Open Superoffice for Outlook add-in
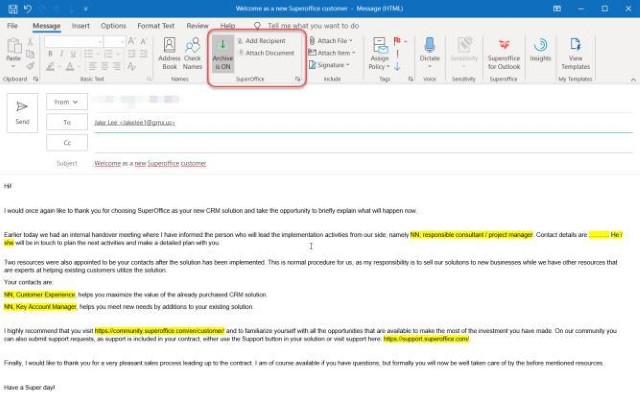This screenshot has width=640, height=408. tap(504, 54)
